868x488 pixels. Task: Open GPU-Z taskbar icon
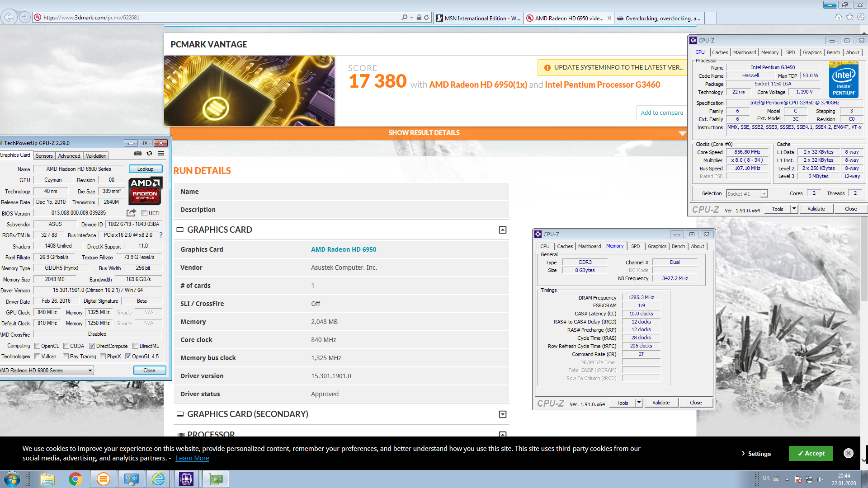point(215,479)
